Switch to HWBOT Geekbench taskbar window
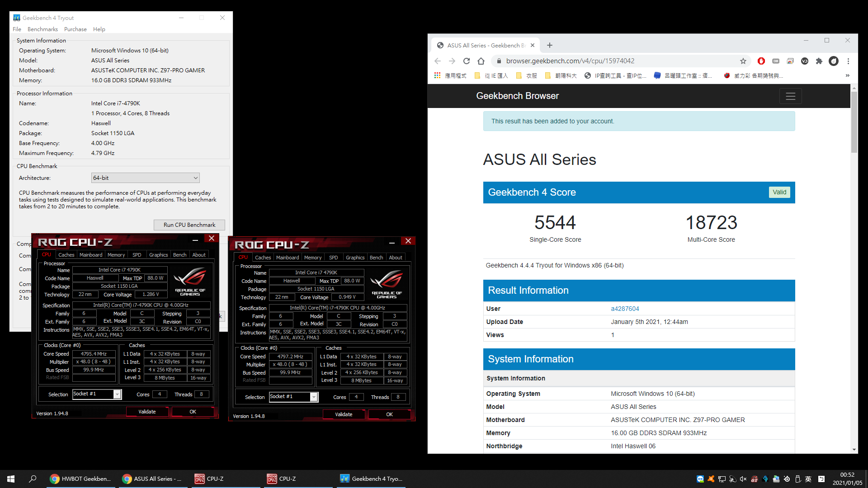The width and height of the screenshot is (868, 488). (x=80, y=479)
